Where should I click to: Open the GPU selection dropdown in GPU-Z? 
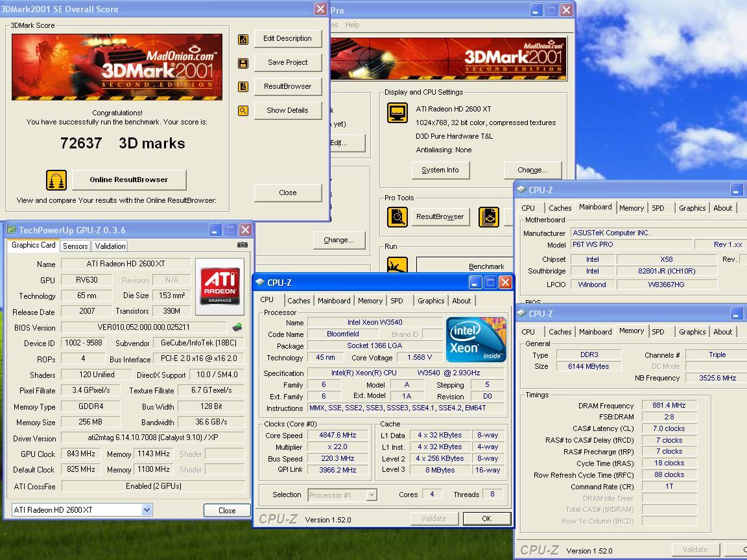point(147,510)
